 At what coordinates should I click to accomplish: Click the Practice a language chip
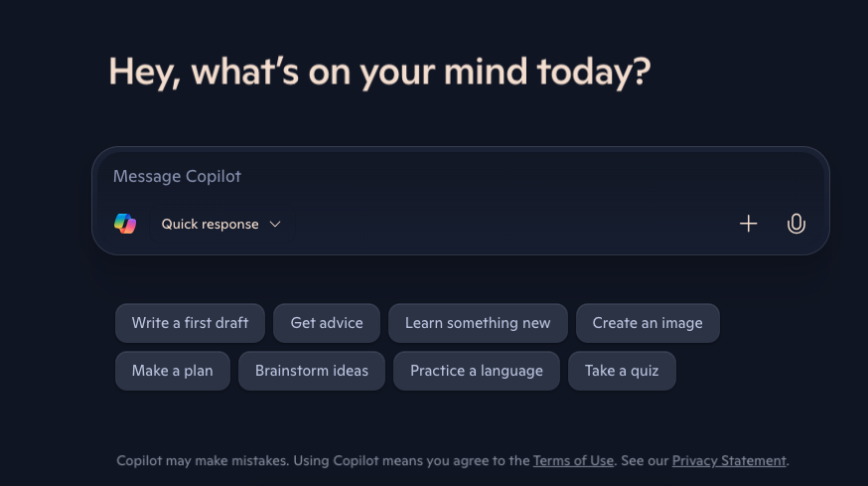point(477,371)
